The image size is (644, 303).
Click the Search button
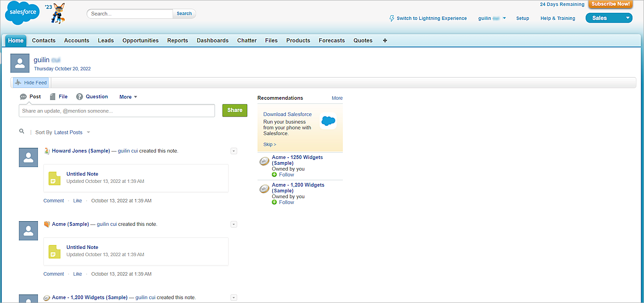tap(184, 14)
